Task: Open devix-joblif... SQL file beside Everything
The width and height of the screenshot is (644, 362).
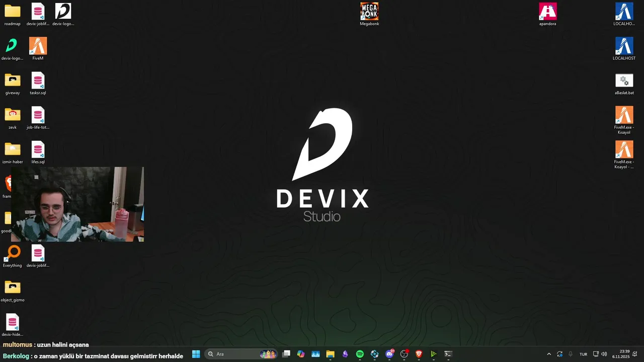Action: [38, 257]
